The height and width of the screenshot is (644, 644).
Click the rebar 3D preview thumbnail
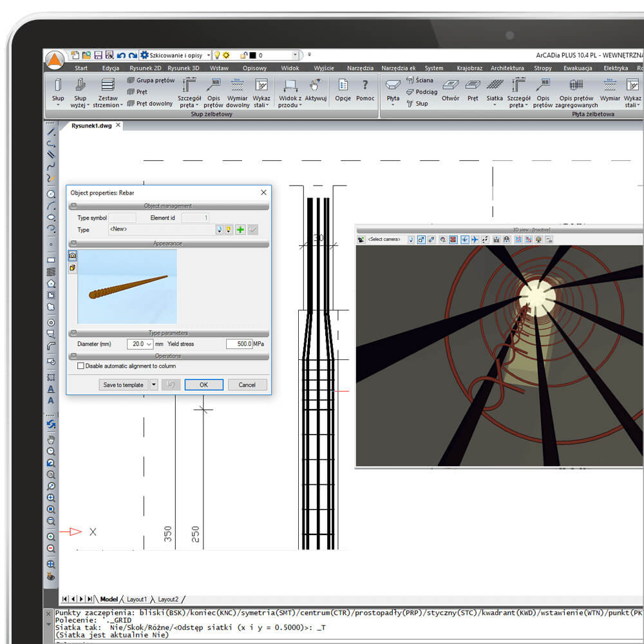(128, 287)
